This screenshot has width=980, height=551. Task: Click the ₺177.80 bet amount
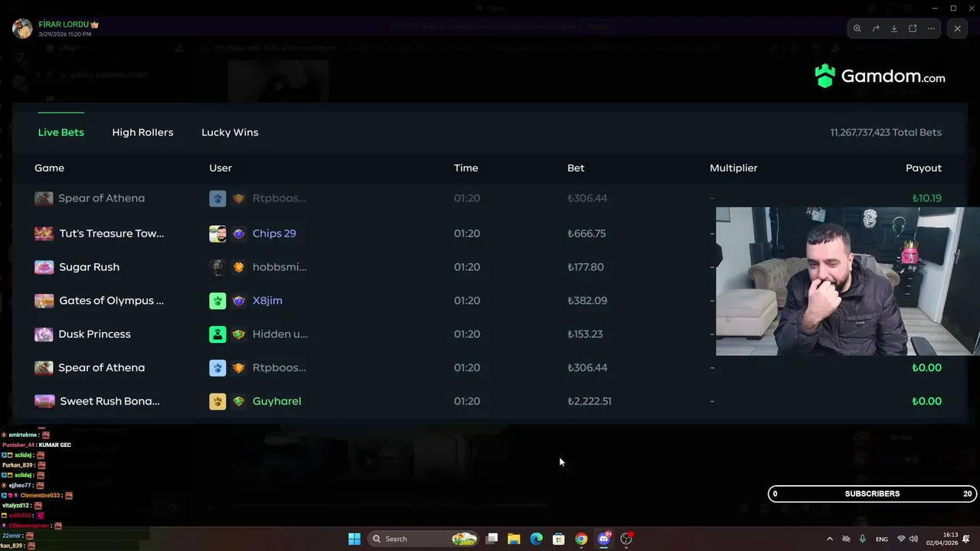(x=586, y=267)
